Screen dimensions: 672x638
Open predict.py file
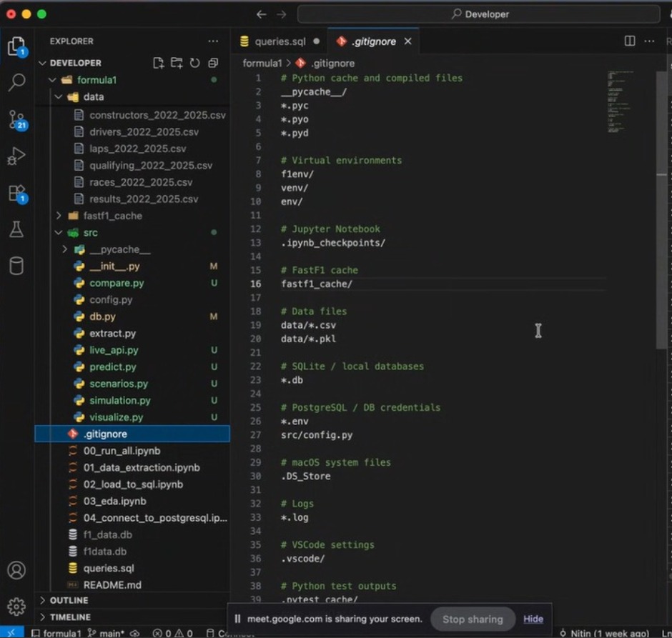(112, 367)
